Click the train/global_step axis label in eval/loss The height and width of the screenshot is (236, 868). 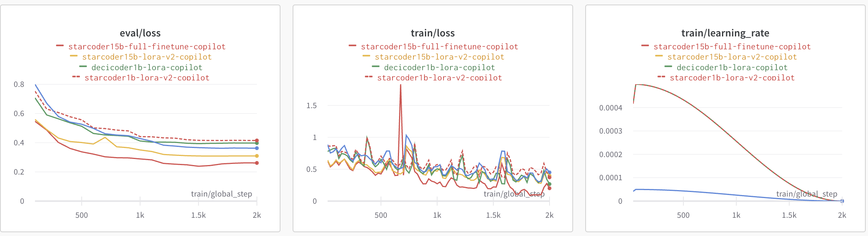[x=221, y=194]
